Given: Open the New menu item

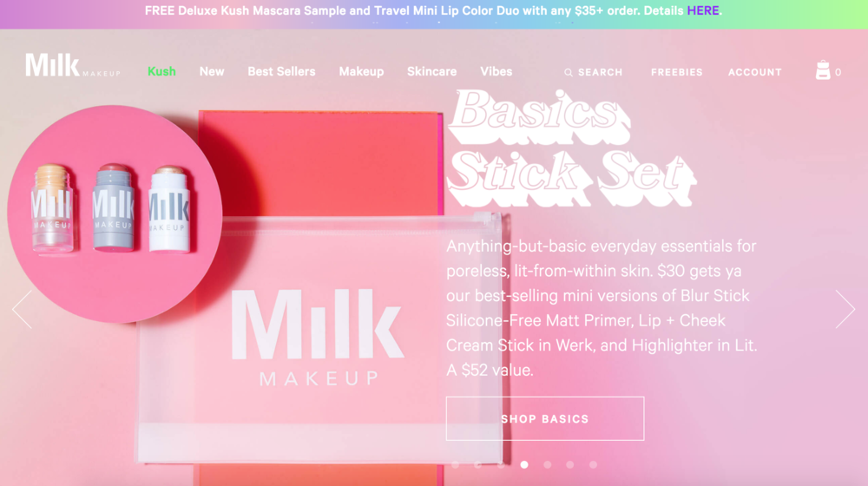Looking at the screenshot, I should coord(212,71).
